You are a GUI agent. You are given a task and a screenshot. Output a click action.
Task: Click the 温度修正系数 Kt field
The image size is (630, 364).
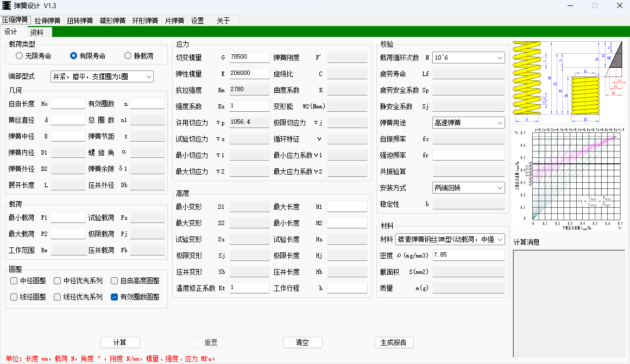tap(249, 288)
